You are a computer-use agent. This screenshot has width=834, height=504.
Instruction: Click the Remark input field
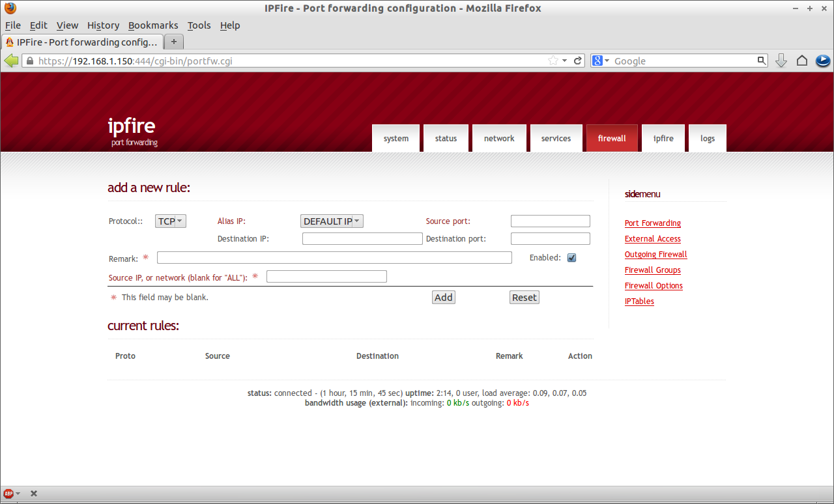tap(334, 258)
